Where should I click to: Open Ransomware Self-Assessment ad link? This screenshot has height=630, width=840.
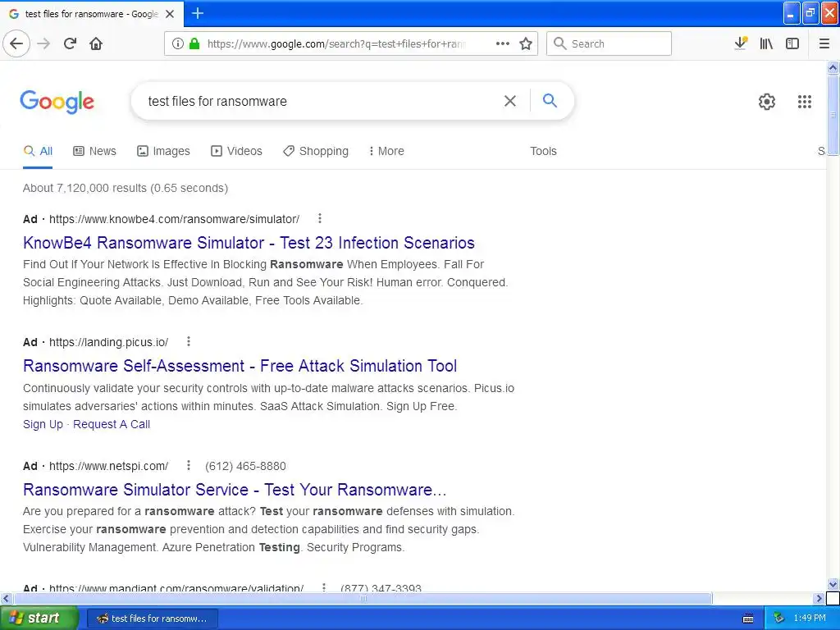coord(240,366)
